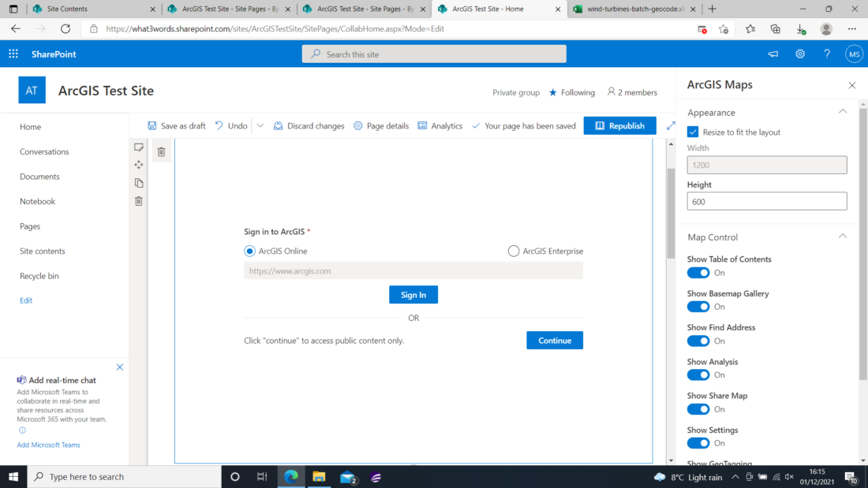This screenshot has height=488, width=868.
Task: Go back in the browser
Action: coord(16,28)
